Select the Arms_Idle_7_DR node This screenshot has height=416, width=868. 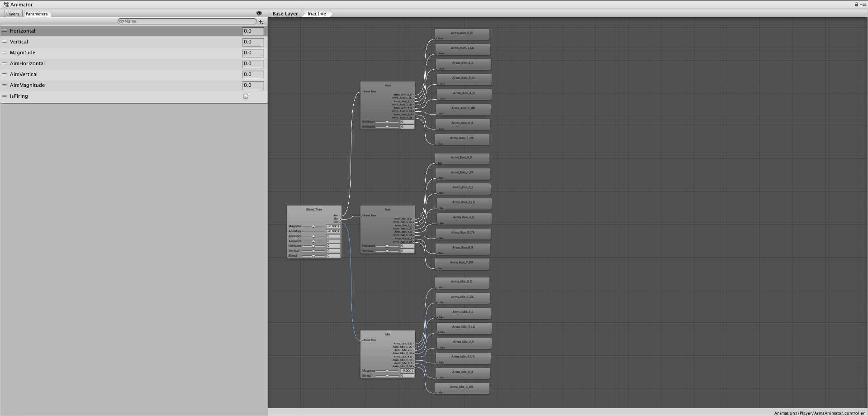click(462, 387)
